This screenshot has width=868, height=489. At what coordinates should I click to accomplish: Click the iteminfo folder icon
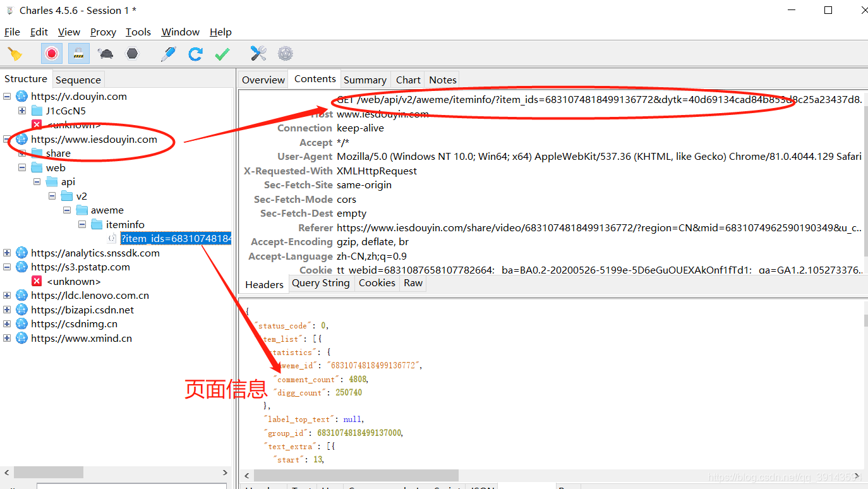pos(97,224)
